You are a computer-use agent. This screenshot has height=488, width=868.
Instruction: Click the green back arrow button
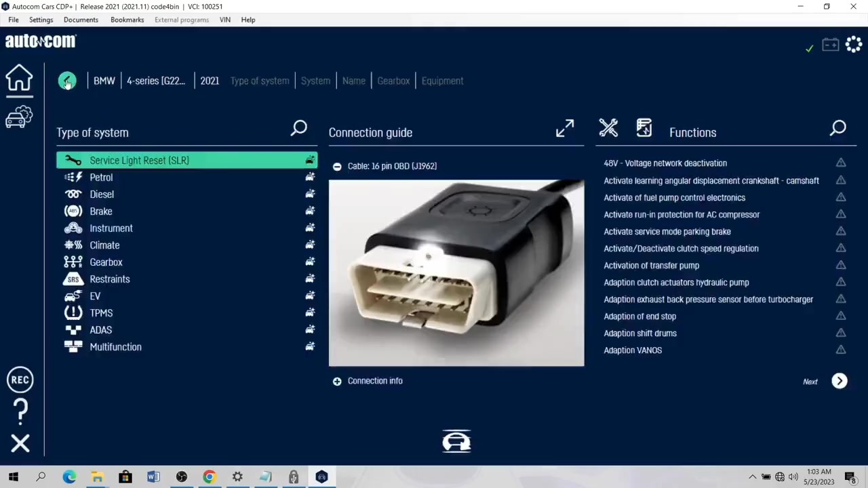coord(67,81)
